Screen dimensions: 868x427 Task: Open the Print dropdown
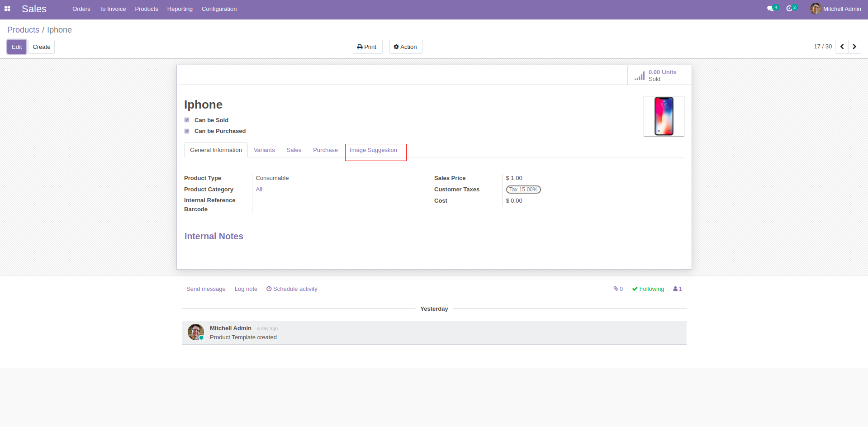(x=367, y=47)
